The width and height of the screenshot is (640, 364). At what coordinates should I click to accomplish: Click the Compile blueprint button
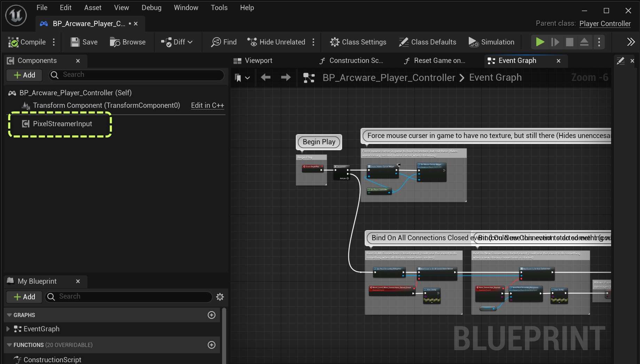click(x=27, y=42)
